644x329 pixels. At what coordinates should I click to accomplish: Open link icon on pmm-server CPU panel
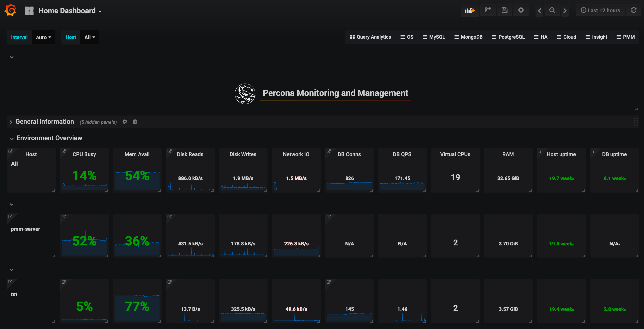(x=63, y=216)
